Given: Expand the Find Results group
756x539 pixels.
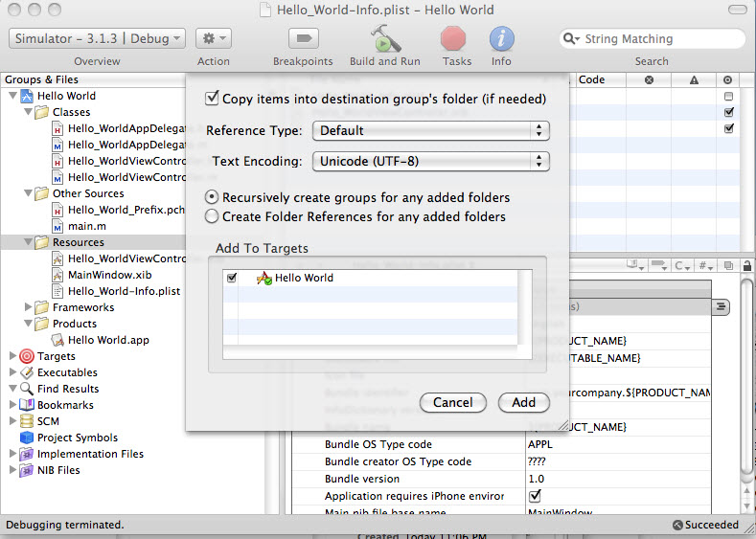Looking at the screenshot, I should [13, 389].
